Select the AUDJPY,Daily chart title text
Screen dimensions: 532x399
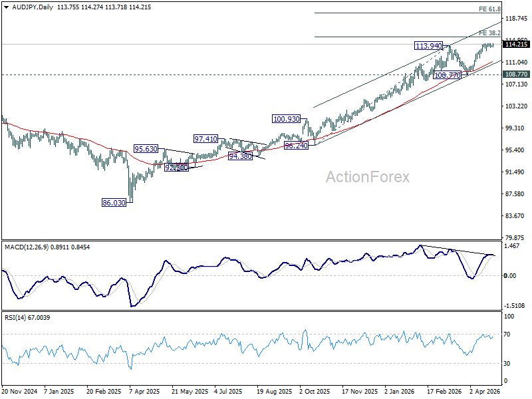pos(33,7)
